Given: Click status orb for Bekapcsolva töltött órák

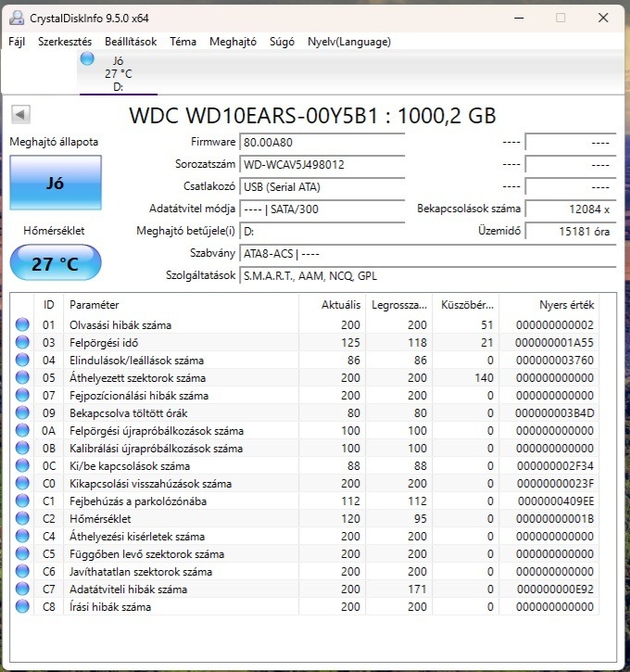Looking at the screenshot, I should [x=22, y=412].
